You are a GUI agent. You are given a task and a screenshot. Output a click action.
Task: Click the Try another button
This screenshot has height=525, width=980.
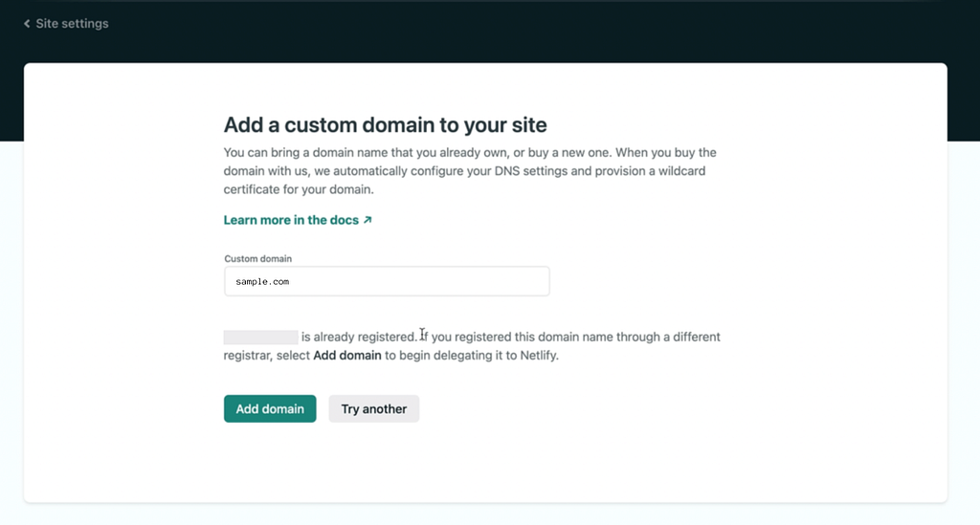coord(374,409)
